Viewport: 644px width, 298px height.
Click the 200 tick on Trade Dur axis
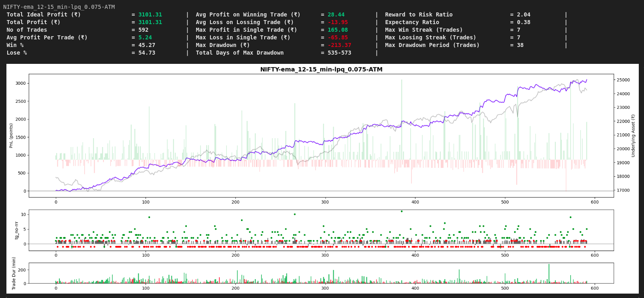pyautogui.click(x=22, y=270)
